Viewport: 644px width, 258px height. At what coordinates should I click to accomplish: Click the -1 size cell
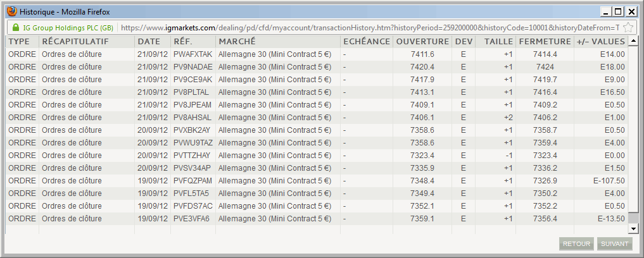tap(509, 156)
